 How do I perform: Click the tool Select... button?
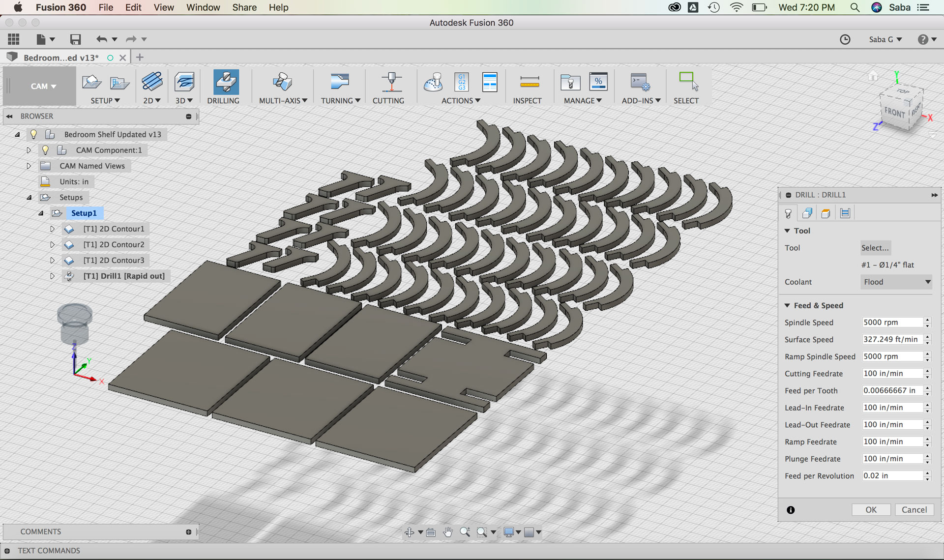(x=875, y=248)
